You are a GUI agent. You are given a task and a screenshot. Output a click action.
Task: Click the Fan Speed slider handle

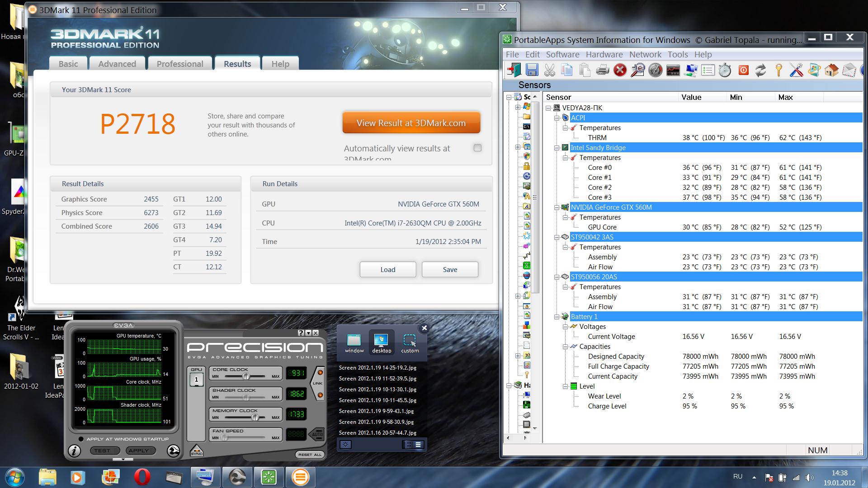pyautogui.click(x=225, y=437)
